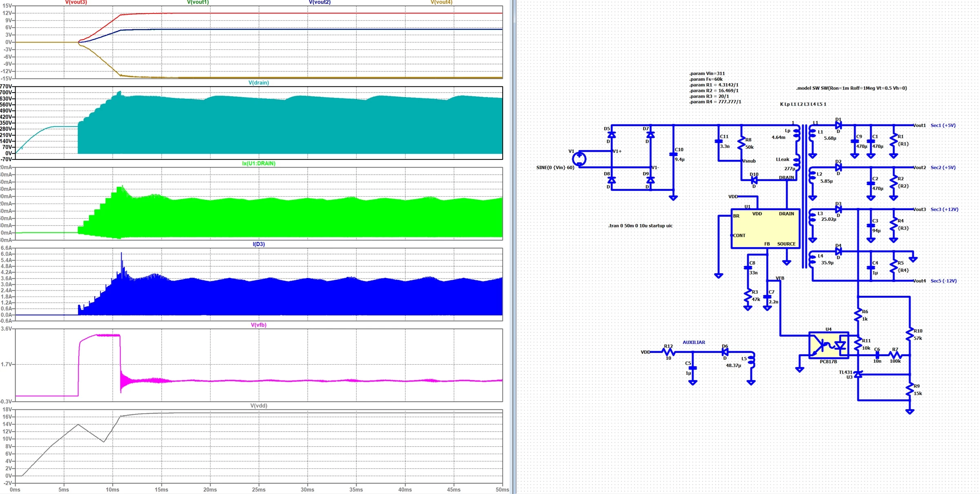Click the R7 100k compensation resistor
This screenshot has height=494, width=980.
click(895, 355)
